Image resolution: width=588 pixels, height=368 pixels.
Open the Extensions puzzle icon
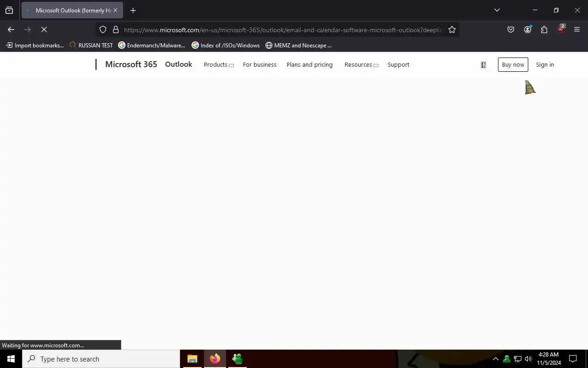[544, 29]
